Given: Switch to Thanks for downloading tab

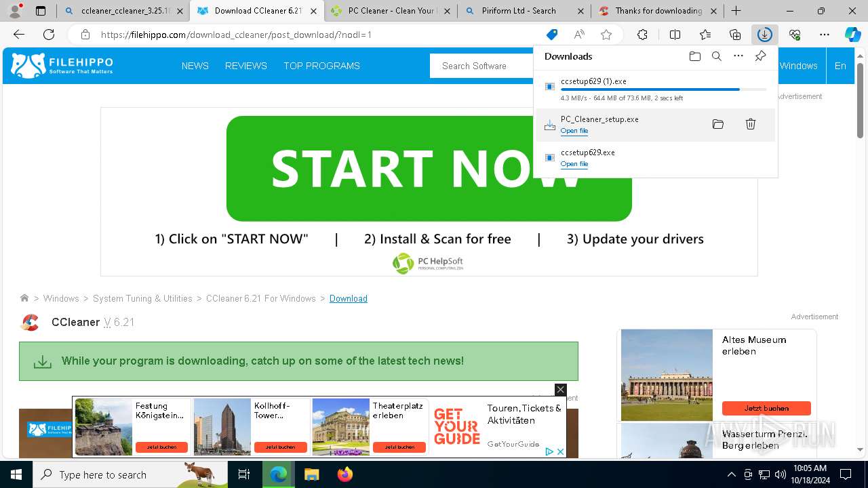Looking at the screenshot, I should pos(657,11).
